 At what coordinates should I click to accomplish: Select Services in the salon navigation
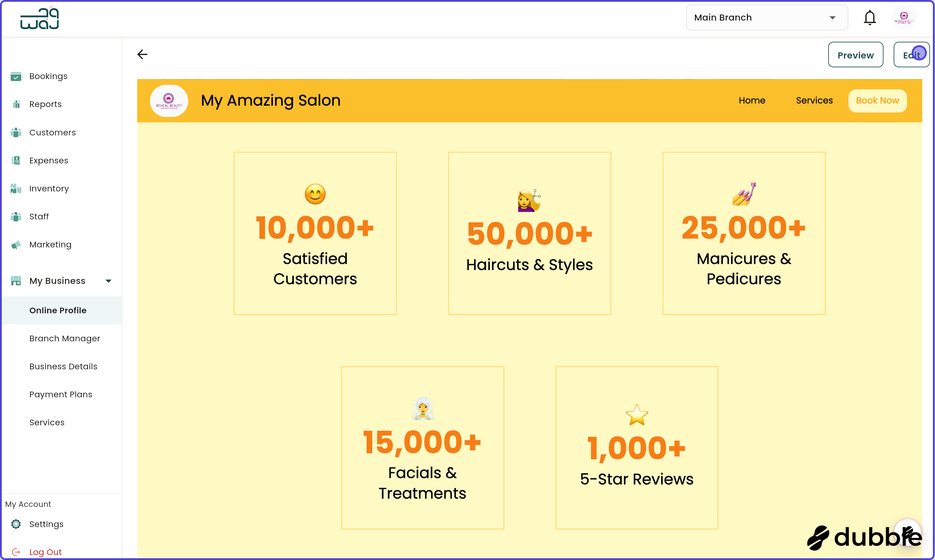[814, 100]
